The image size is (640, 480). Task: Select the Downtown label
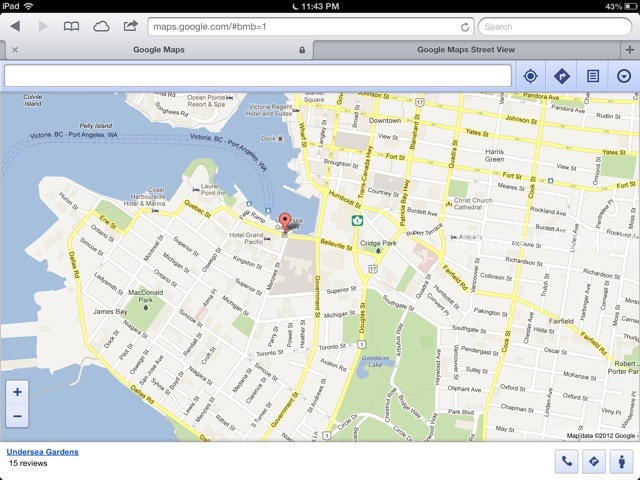coord(384,120)
